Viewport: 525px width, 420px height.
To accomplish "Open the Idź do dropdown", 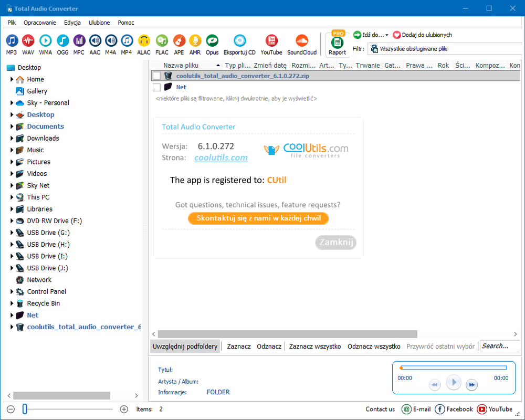I will 371,35.
